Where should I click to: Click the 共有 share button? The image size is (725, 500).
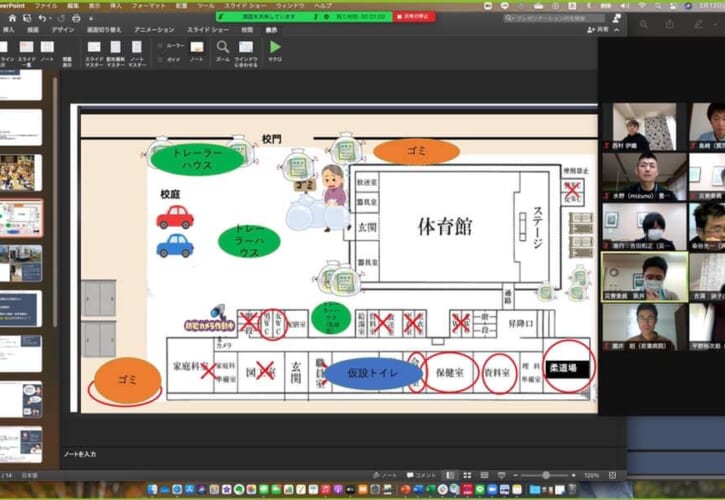click(x=598, y=30)
